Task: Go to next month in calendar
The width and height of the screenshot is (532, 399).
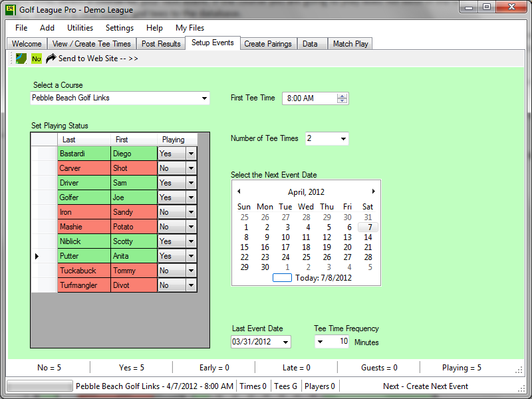Action: [x=373, y=192]
